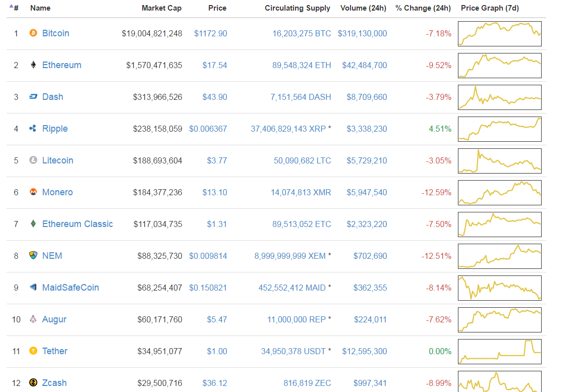Click Monero volume $5,947,540
The height and width of the screenshot is (392, 583).
pyautogui.click(x=367, y=192)
